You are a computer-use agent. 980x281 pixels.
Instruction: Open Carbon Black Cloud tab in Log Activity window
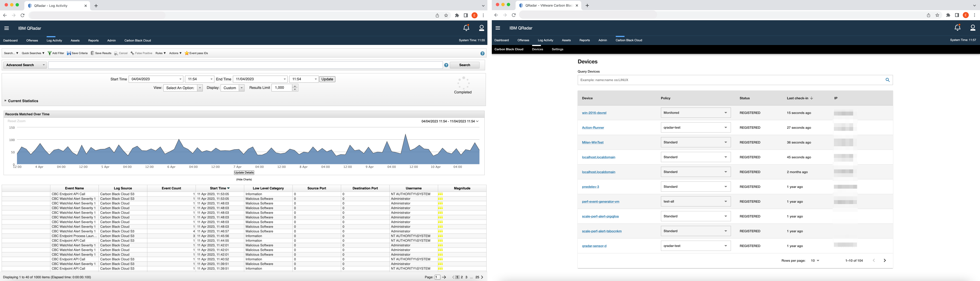click(138, 40)
